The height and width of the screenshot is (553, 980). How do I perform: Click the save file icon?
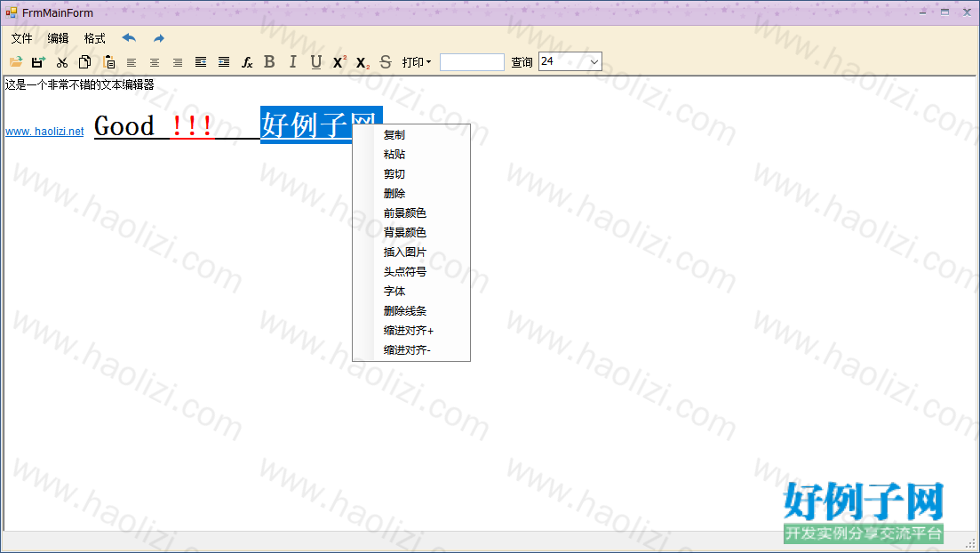[x=39, y=62]
